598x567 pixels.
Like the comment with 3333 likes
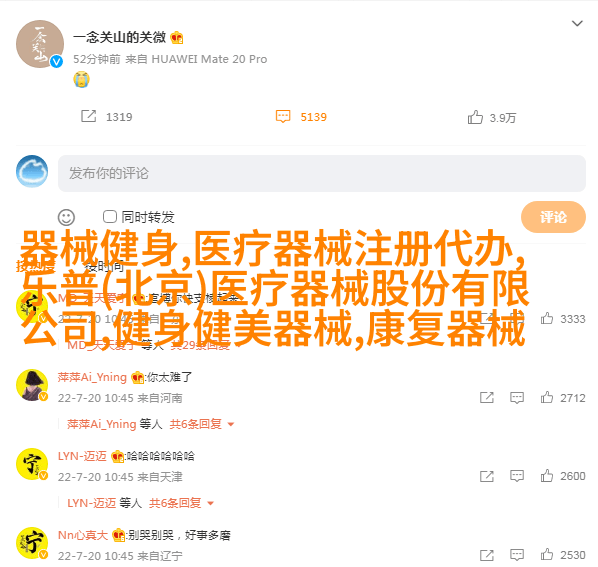coord(547,318)
